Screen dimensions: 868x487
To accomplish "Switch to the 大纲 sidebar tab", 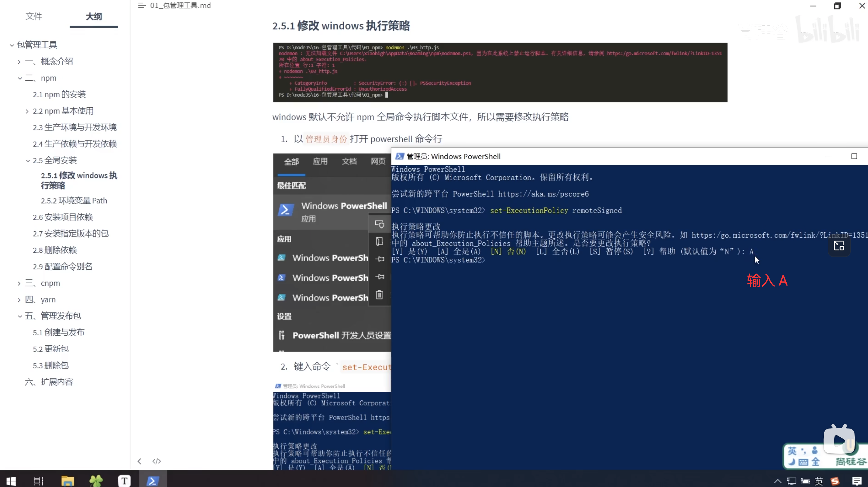I will (x=94, y=16).
